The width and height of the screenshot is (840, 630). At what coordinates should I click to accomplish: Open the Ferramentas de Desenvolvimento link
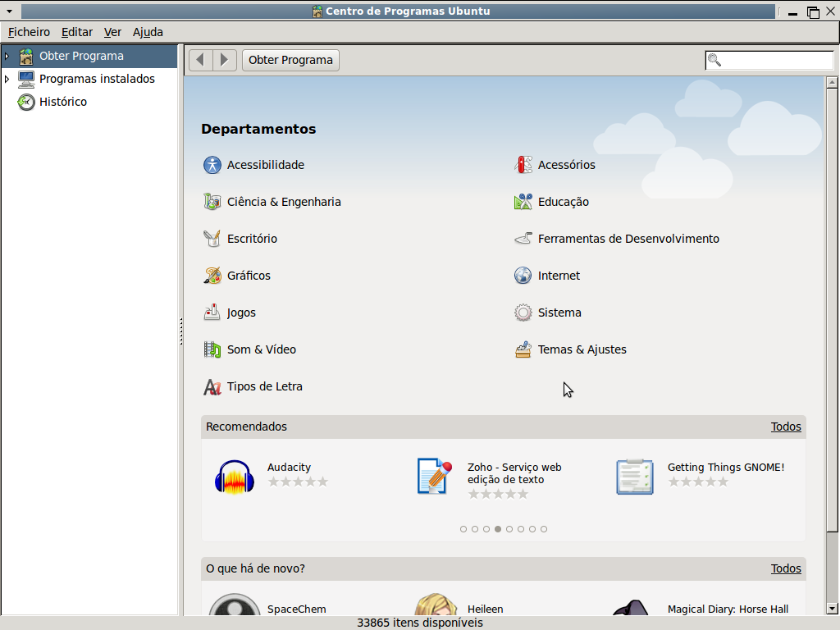[628, 239]
